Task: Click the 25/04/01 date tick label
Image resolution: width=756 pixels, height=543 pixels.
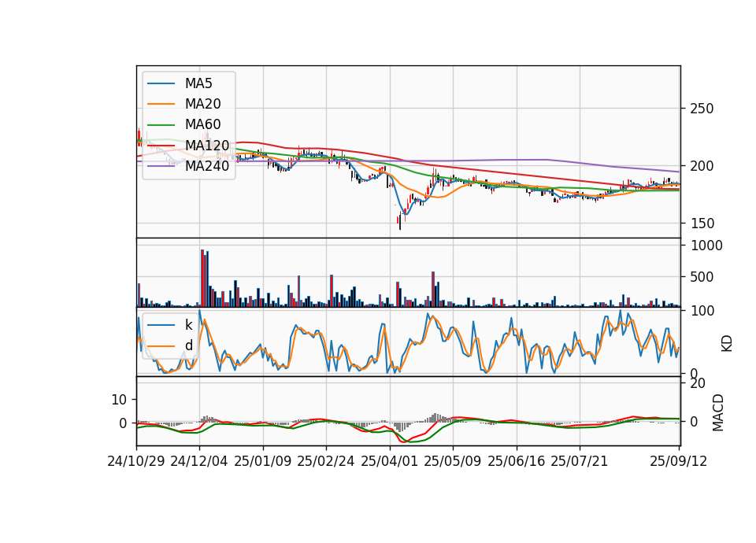Action: coord(390,461)
